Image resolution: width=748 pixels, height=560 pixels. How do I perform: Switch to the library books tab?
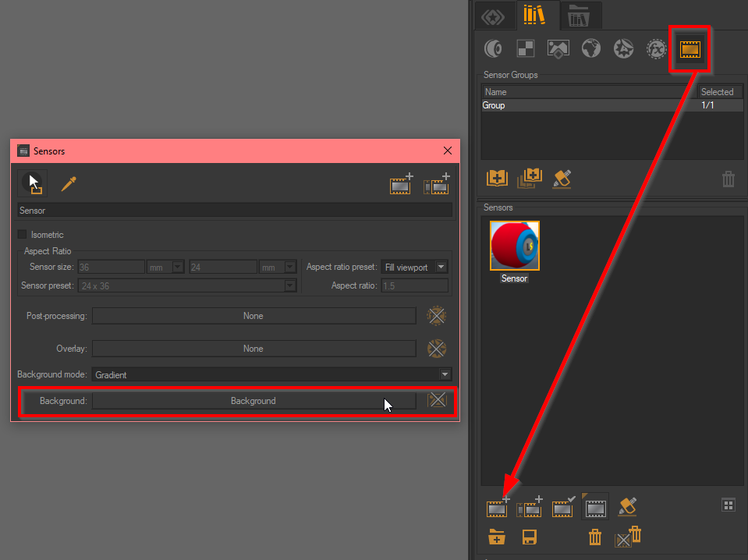[x=534, y=15]
